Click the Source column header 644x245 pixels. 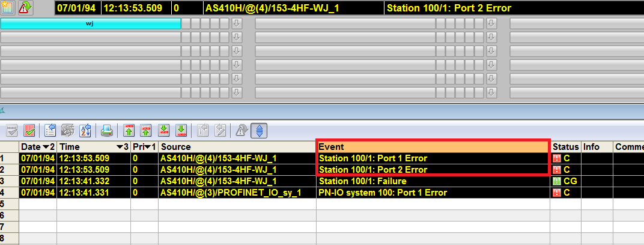coord(237,147)
